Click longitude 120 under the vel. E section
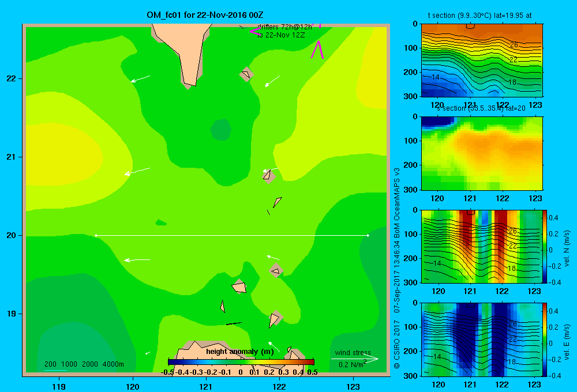Viewport: 577px width, 392px height. [438, 385]
